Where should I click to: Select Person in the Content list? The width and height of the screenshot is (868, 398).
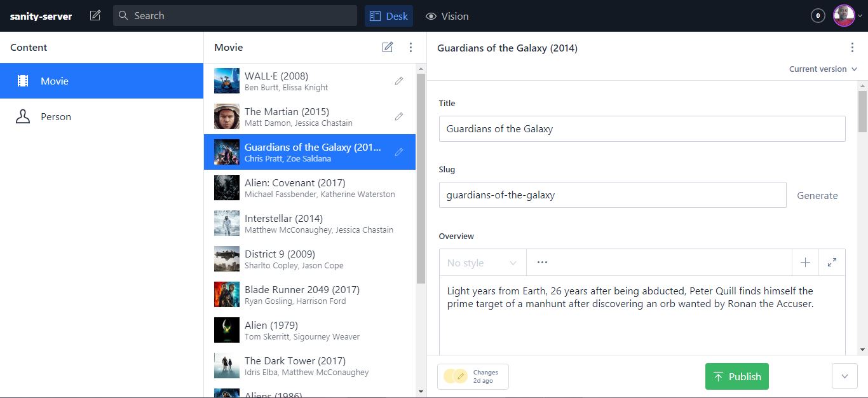(x=102, y=116)
